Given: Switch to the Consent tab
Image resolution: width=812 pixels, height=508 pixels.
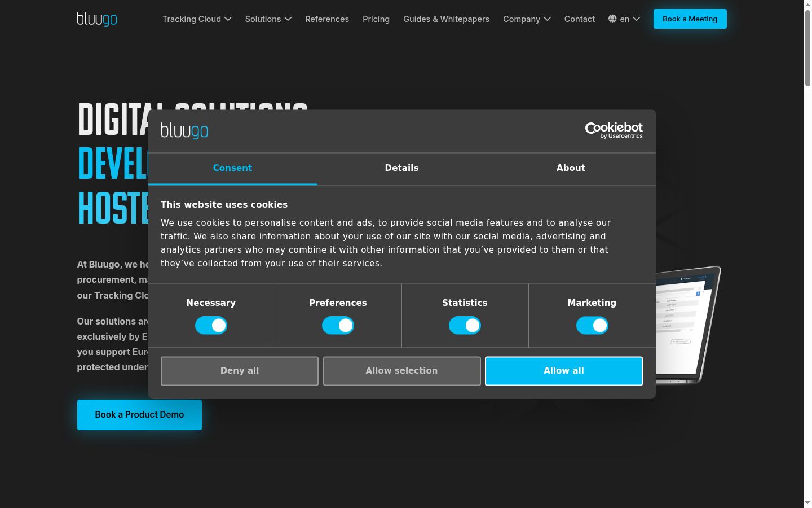Looking at the screenshot, I should (x=233, y=168).
